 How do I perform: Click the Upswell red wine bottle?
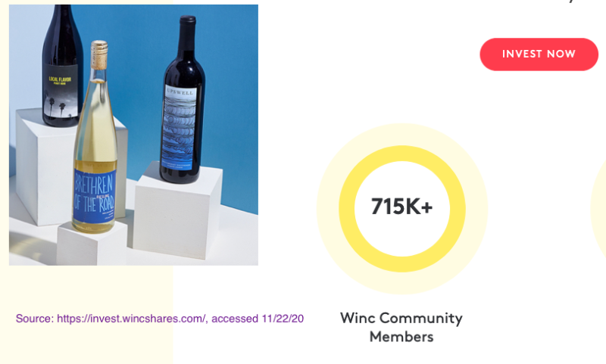coord(183,100)
